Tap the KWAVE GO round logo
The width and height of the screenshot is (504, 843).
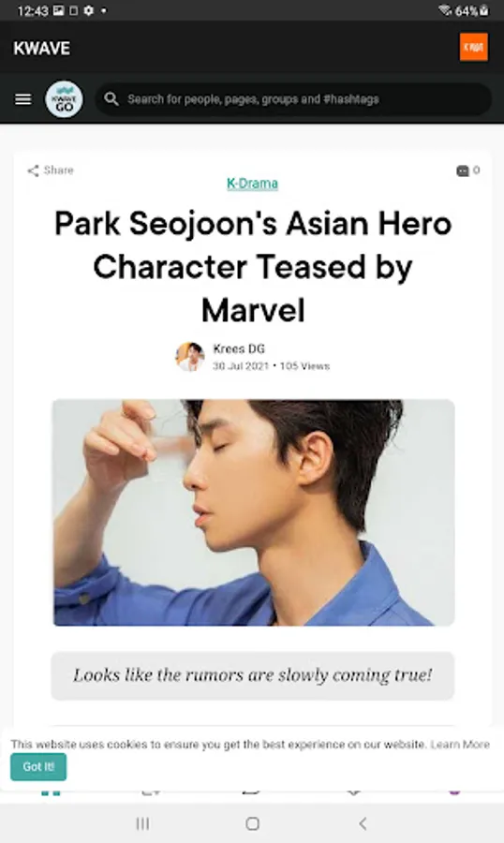(x=64, y=99)
